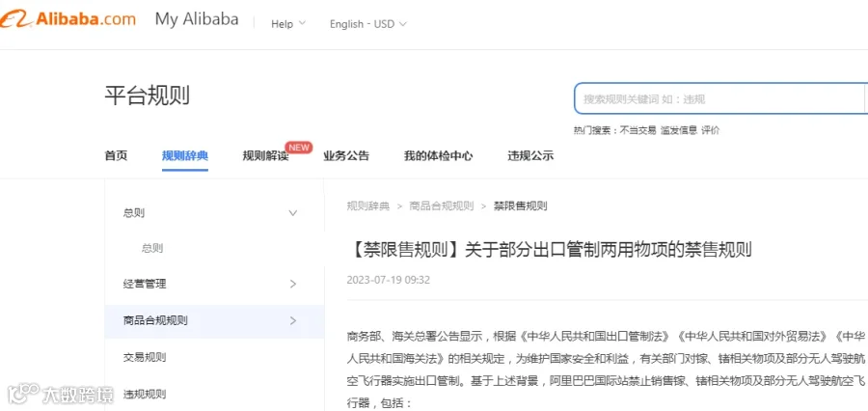Open 我的体检中心 tab
This screenshot has width=868, height=411.
pos(439,155)
